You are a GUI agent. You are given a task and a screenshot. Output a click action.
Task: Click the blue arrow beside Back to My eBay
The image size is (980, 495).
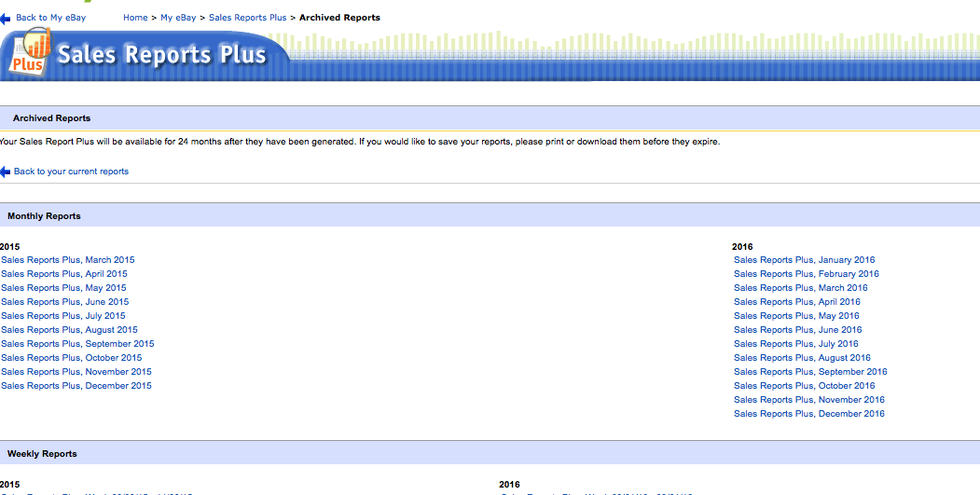tap(6, 19)
